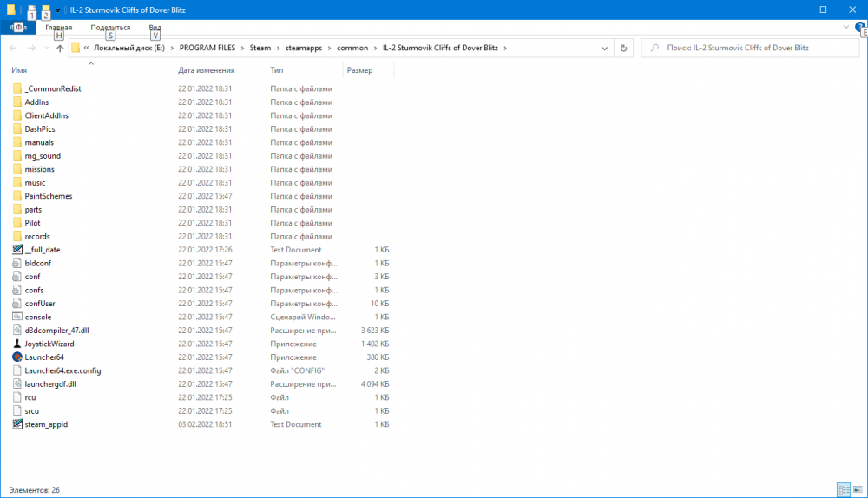Jump to the steamapps breadcrumb folder

click(x=304, y=49)
